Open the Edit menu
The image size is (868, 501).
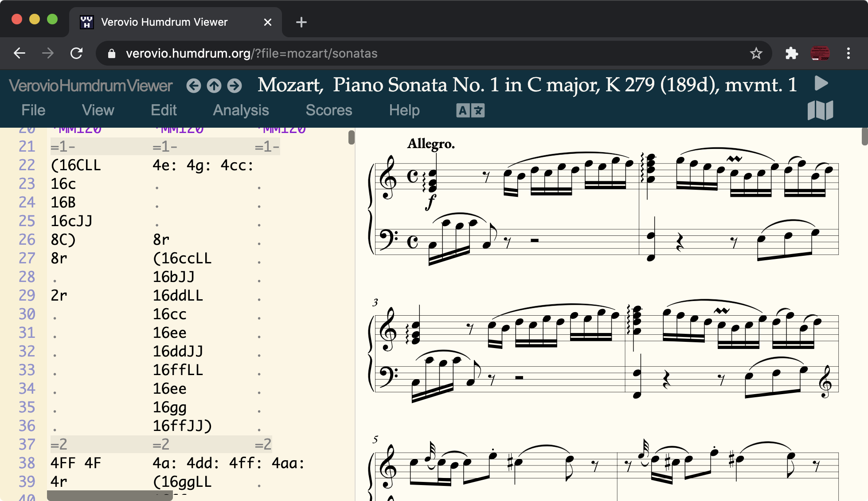164,110
